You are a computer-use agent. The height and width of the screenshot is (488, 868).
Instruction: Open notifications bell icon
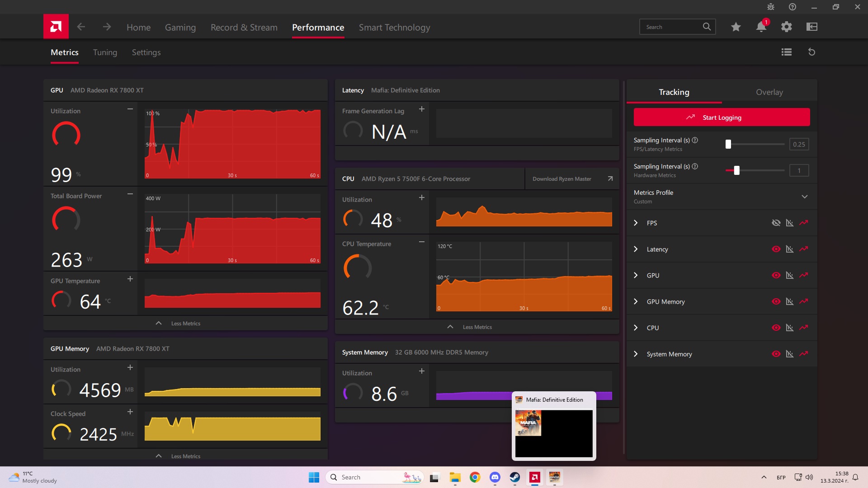point(761,27)
